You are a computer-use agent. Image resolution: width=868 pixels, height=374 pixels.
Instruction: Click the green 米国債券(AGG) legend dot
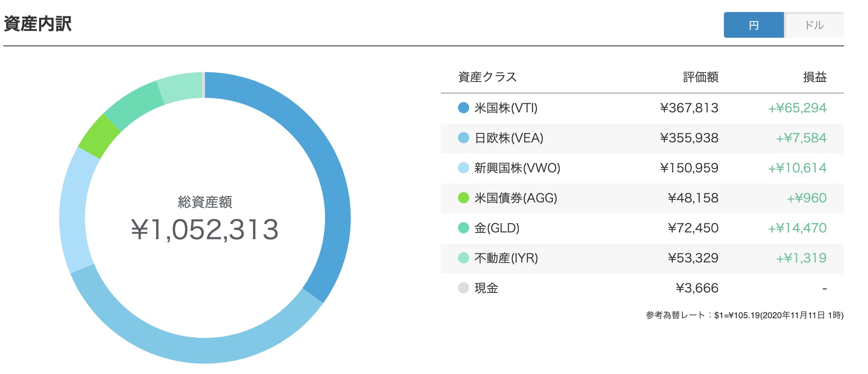(x=464, y=198)
